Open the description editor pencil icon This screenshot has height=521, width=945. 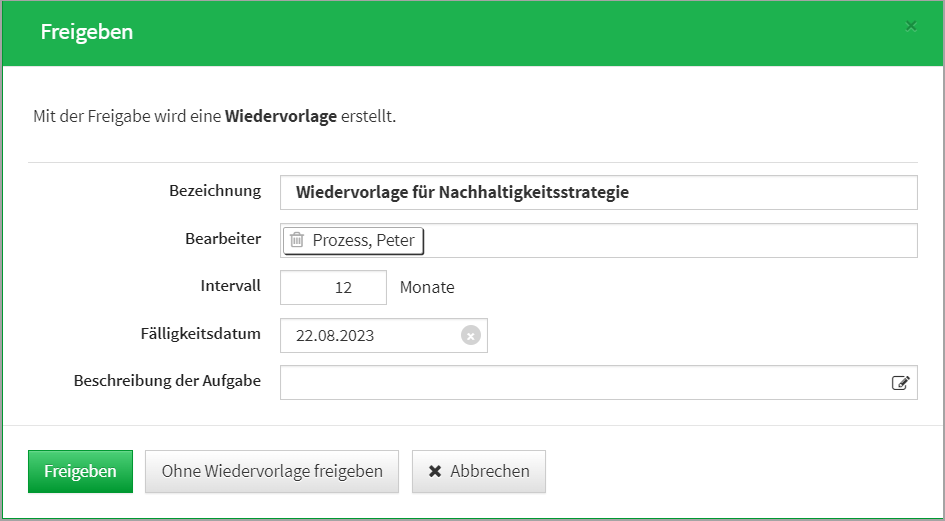click(x=900, y=382)
